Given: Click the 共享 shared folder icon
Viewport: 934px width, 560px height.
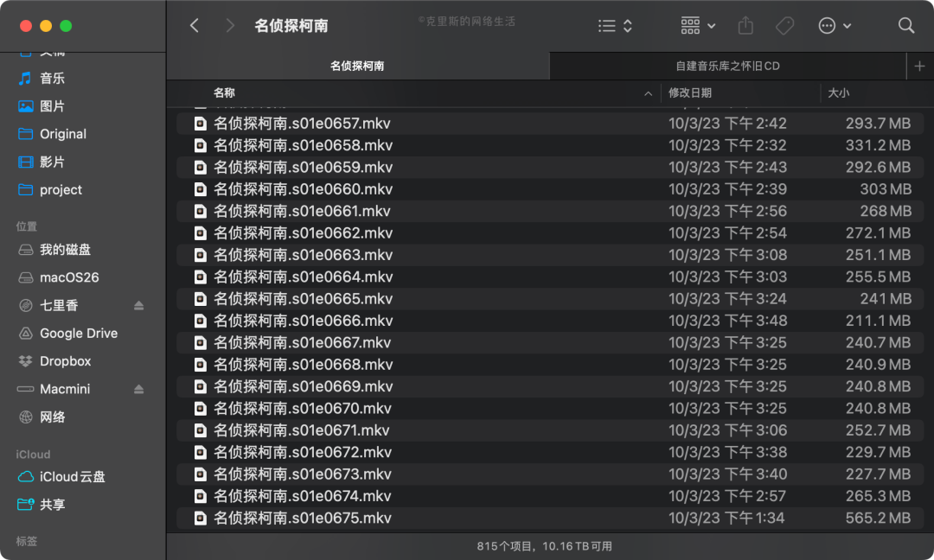Looking at the screenshot, I should 26,505.
